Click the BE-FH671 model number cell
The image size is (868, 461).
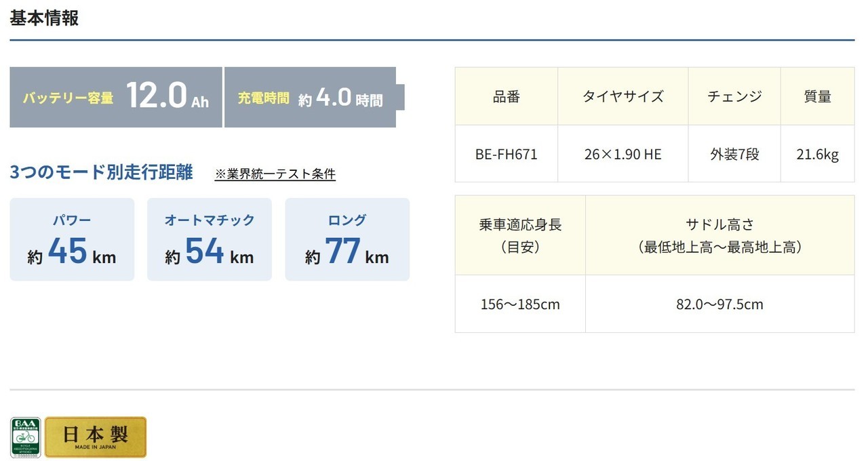506,154
